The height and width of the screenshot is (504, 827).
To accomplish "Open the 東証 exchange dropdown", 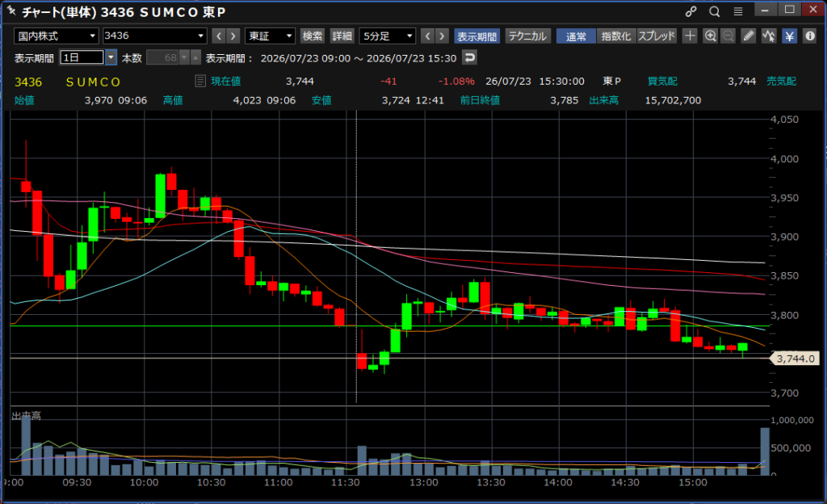I will pos(270,36).
